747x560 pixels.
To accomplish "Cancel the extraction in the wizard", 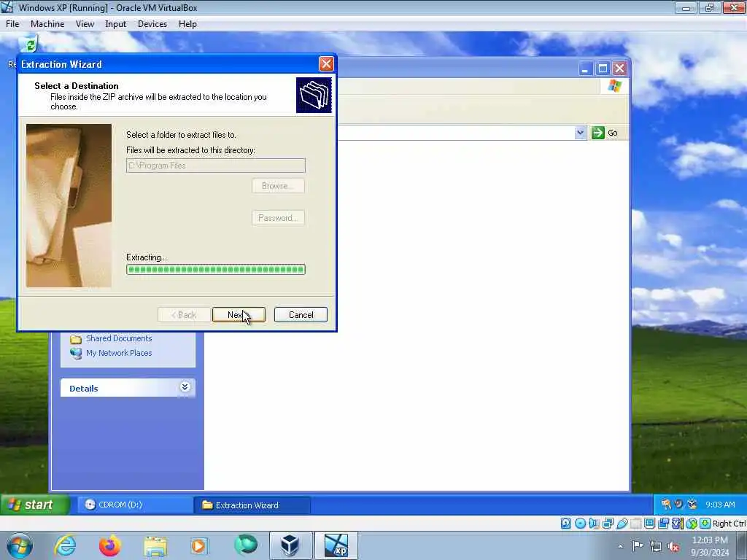I will pos(301,315).
